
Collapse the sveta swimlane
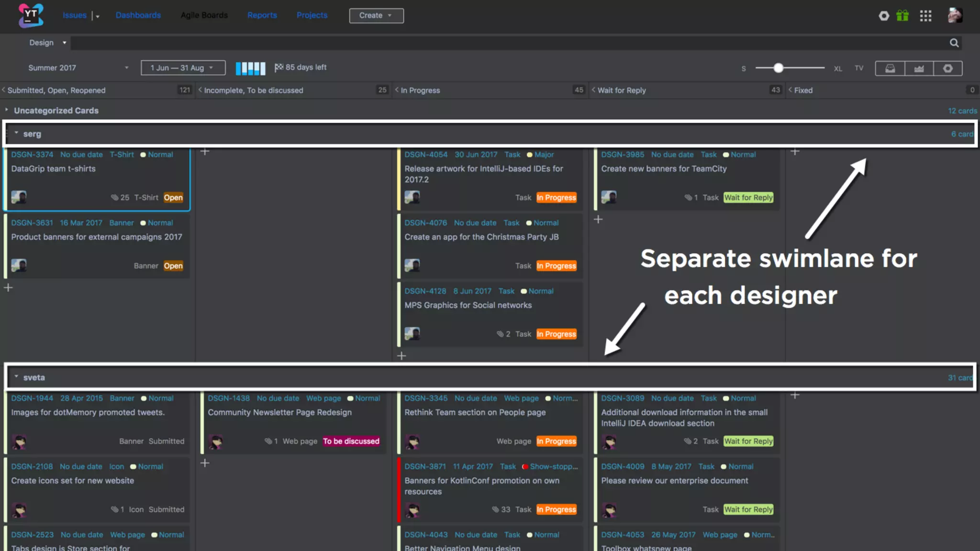[x=16, y=376]
